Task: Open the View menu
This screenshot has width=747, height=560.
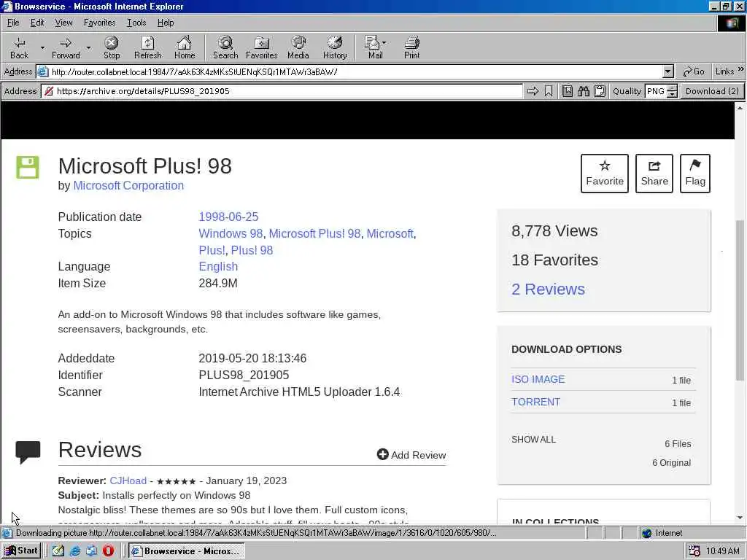Action: (x=63, y=23)
